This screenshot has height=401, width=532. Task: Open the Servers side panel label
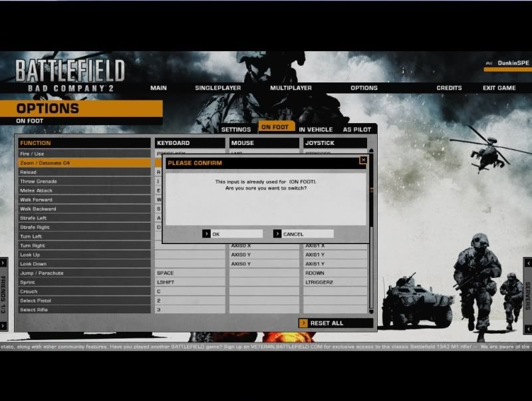coord(528,295)
